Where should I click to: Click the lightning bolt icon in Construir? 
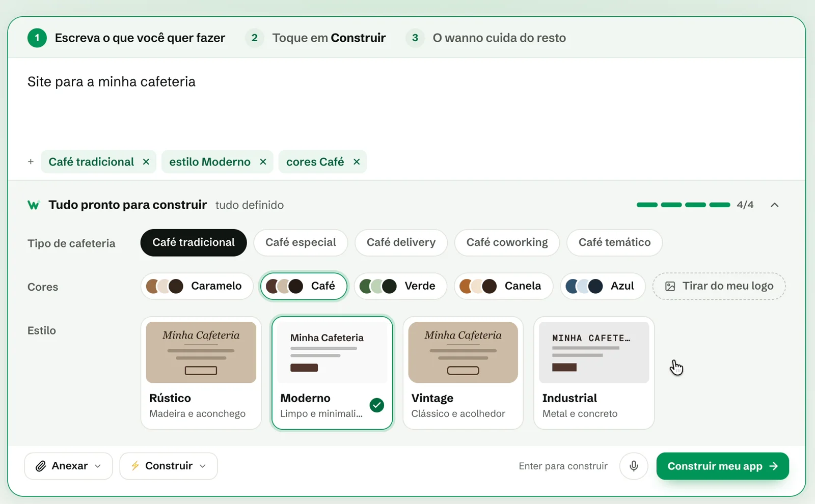coord(135,465)
